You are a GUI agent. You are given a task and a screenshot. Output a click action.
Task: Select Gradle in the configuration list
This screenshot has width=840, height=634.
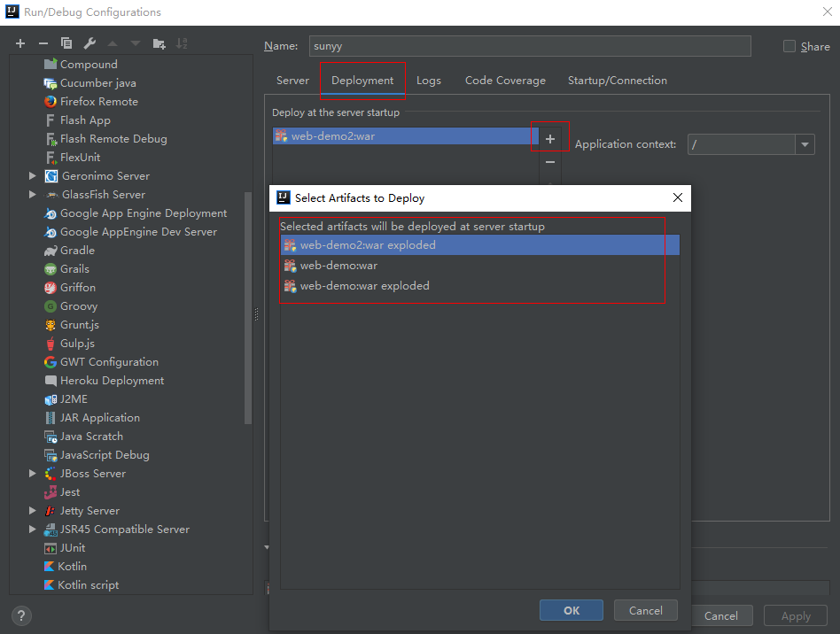pos(76,251)
